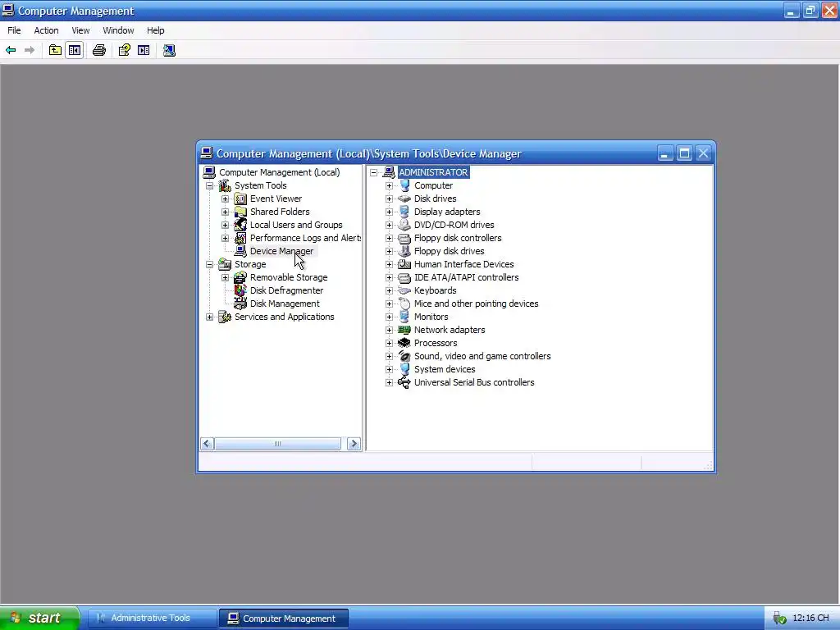Expand the System devices category
This screenshot has height=630, width=840.
point(390,370)
